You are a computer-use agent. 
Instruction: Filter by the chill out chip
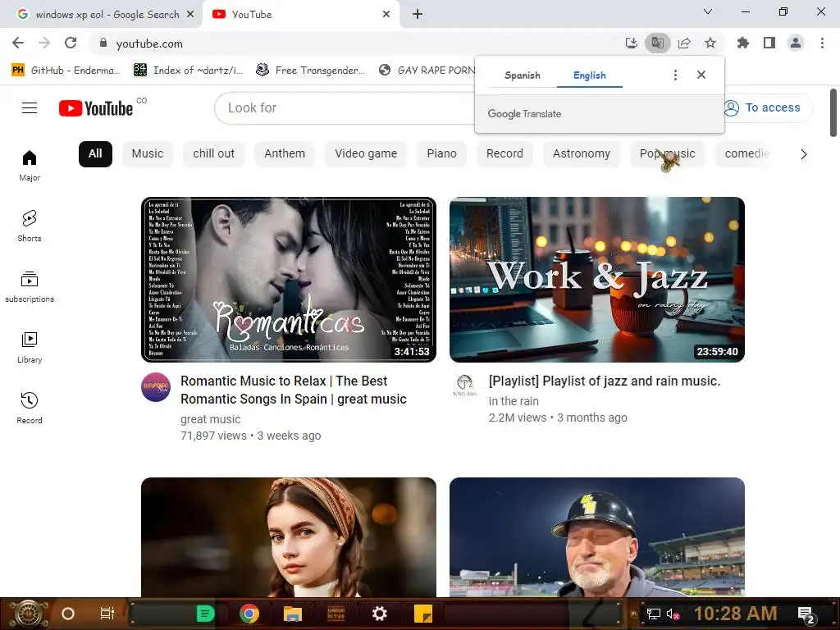click(x=214, y=153)
